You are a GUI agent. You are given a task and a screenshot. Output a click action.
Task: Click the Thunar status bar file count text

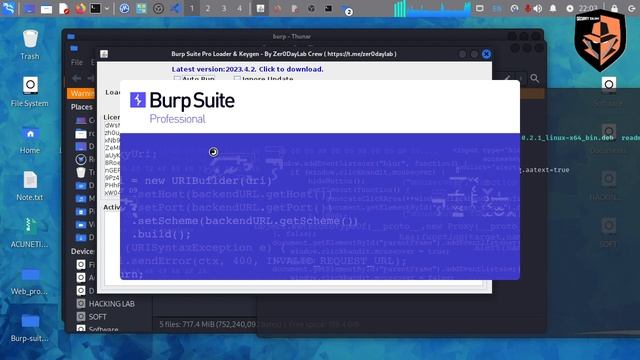point(207,324)
